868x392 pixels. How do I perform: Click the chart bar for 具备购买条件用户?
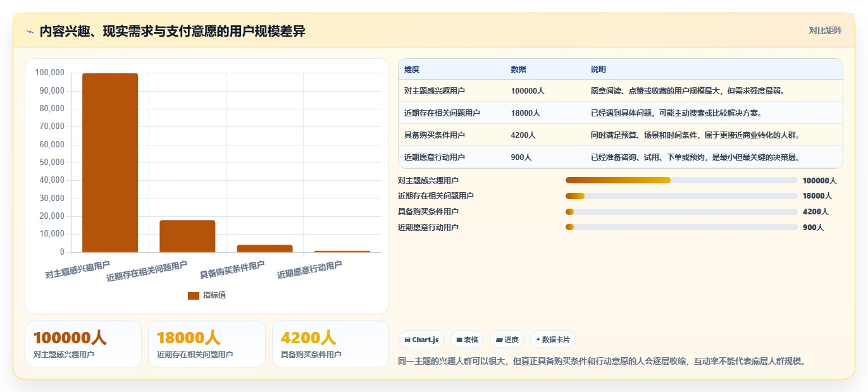(x=264, y=248)
